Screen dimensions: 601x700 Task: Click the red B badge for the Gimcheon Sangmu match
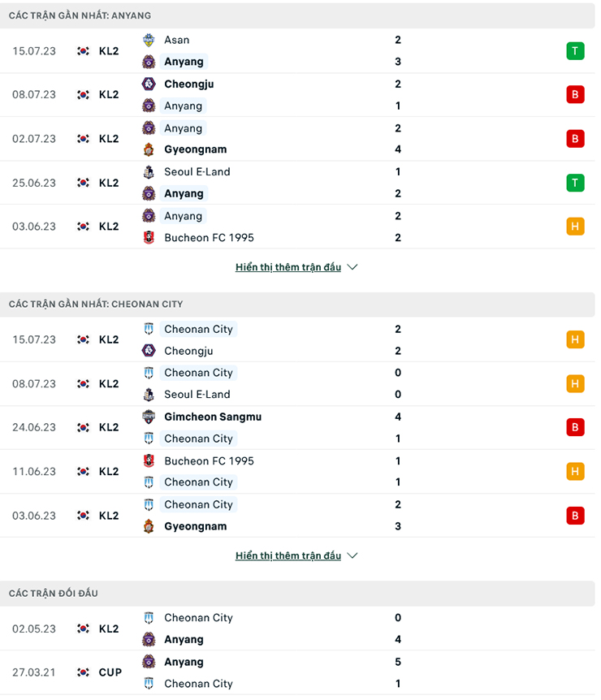575,427
